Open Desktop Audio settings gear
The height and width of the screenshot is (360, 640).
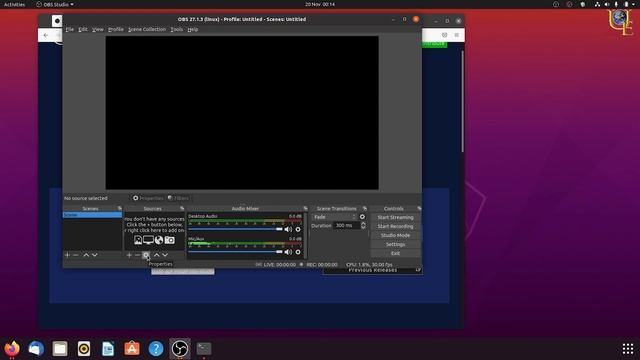coord(298,229)
